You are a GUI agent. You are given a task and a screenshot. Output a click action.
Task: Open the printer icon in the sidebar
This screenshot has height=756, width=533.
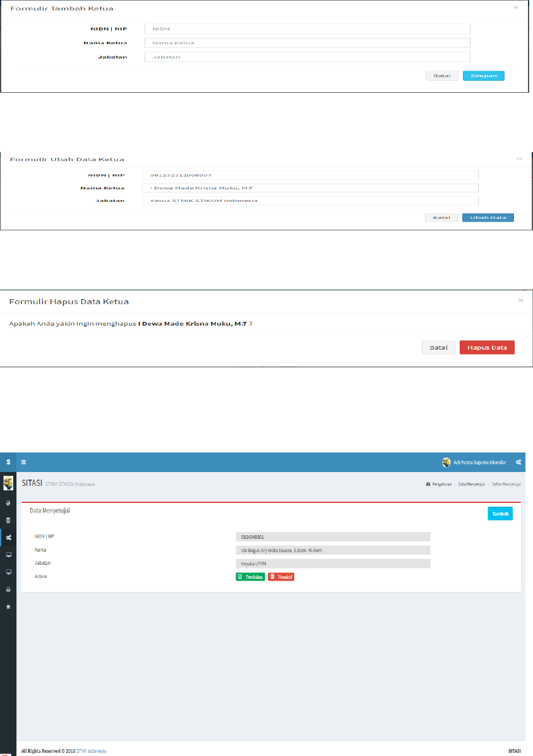coord(8,589)
